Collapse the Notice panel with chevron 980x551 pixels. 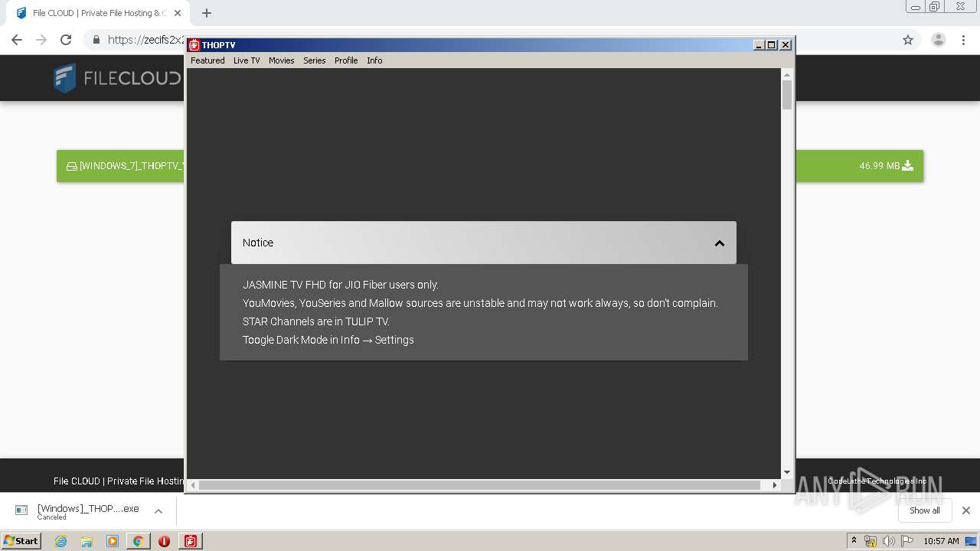[x=719, y=243]
